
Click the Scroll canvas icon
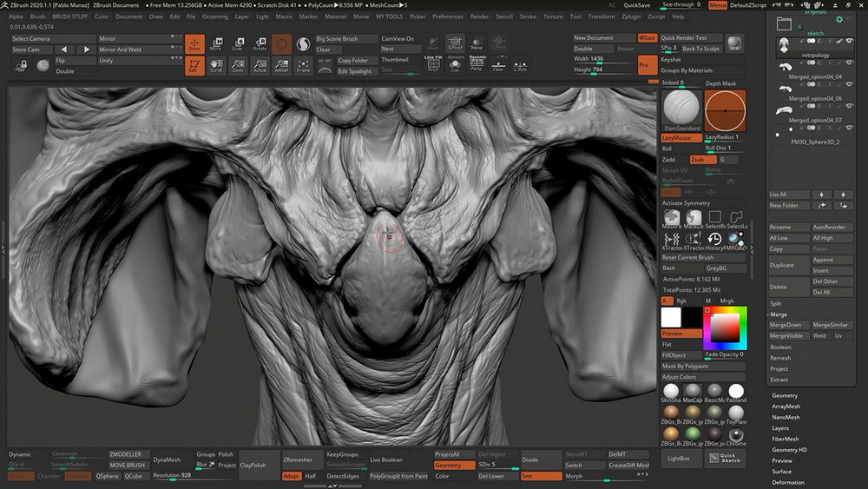[x=216, y=65]
